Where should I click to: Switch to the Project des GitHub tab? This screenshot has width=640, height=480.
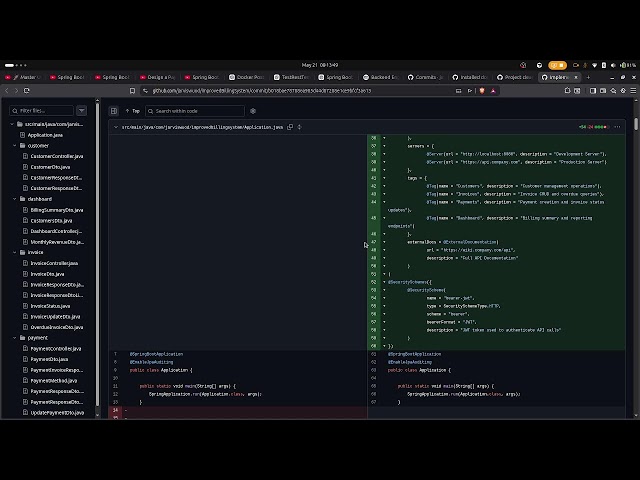tap(515, 77)
